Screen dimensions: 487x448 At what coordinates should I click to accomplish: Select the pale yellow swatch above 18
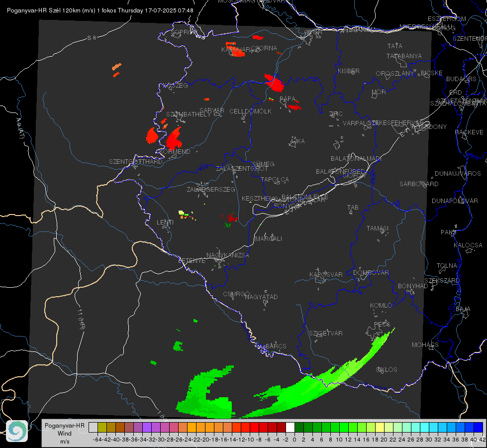click(380, 427)
